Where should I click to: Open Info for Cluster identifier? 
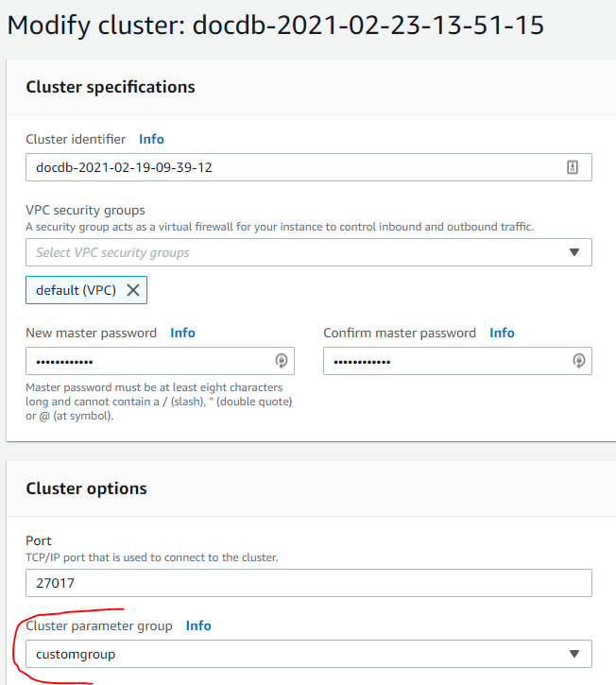pos(151,139)
